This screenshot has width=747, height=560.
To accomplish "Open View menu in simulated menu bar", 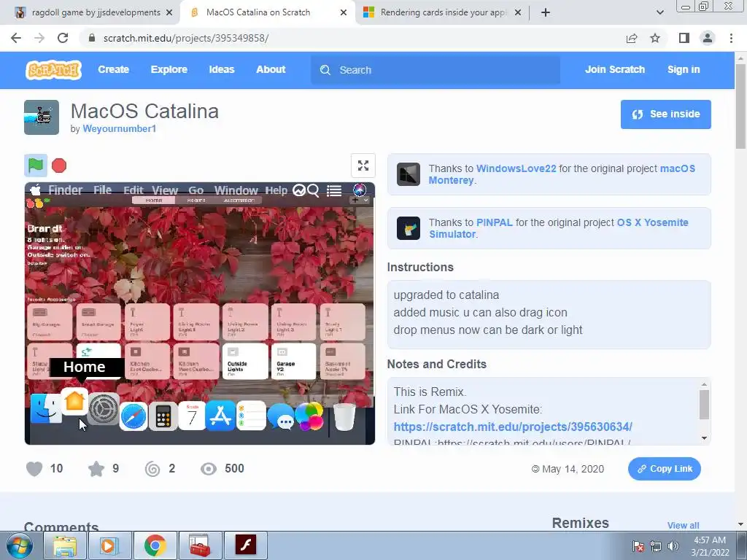I will [165, 190].
